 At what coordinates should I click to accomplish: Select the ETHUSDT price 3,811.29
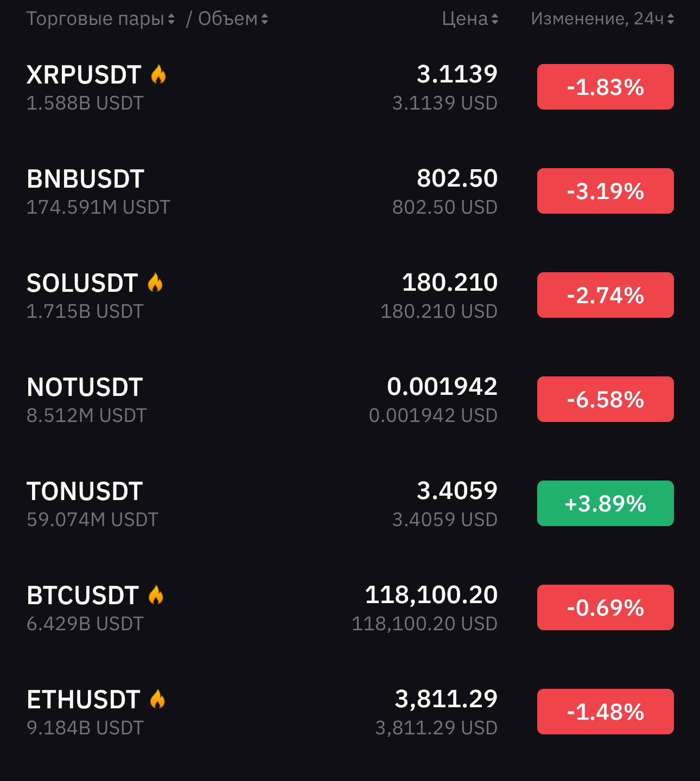click(446, 699)
